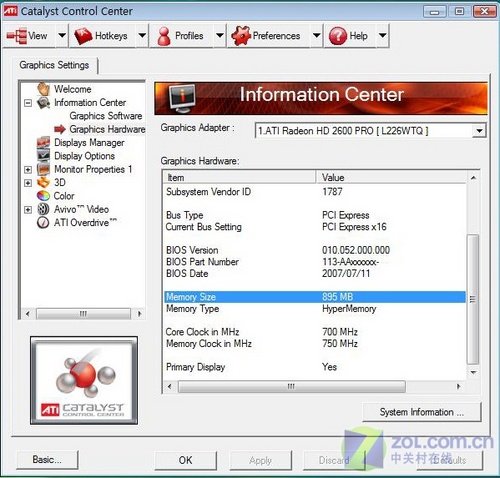
Task: Click the ATI Overdrive gauge icon
Action: pos(43,222)
